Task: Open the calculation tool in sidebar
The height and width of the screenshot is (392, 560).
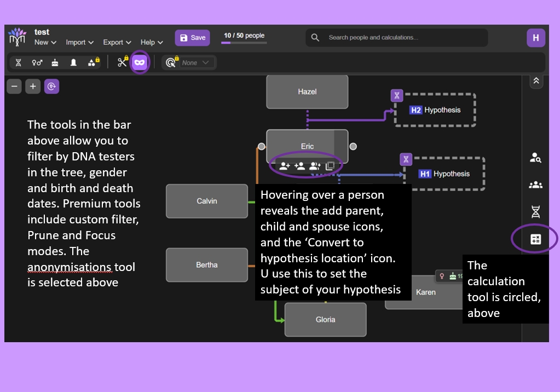Action: pos(535,239)
